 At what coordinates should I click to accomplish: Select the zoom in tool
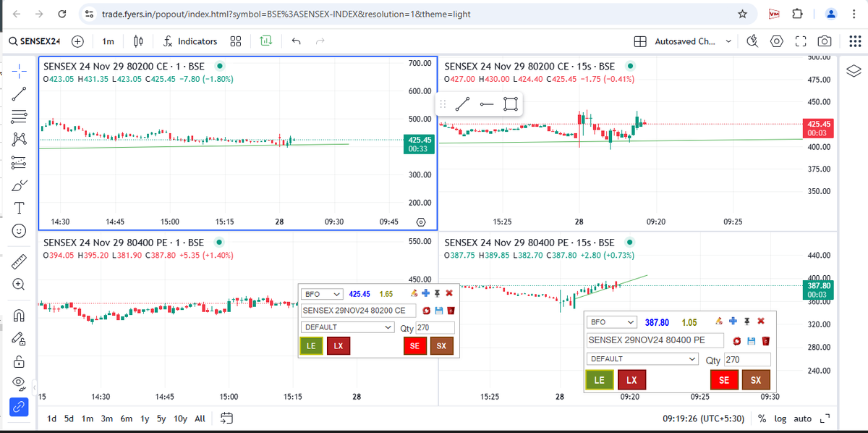coord(20,285)
